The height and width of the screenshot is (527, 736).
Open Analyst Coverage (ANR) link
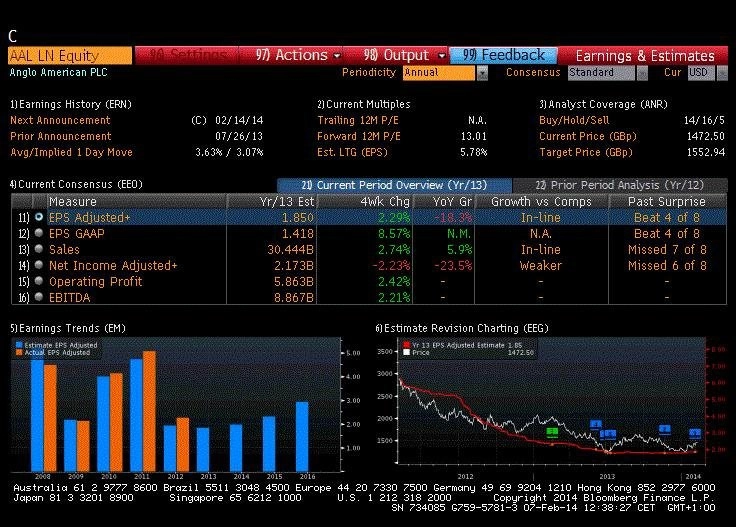pos(603,104)
